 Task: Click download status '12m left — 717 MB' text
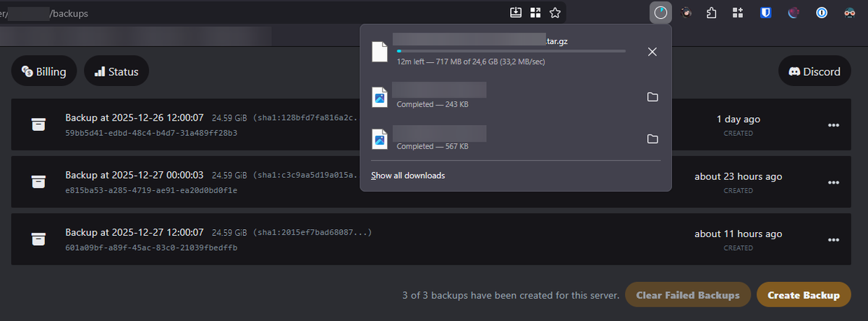(471, 62)
